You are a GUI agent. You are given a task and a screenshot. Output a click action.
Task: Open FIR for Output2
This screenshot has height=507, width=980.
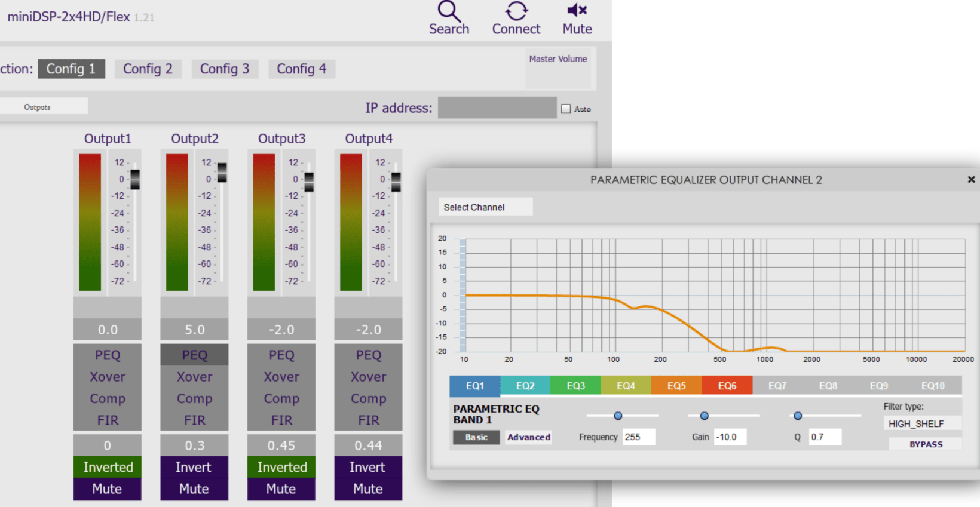(x=194, y=420)
